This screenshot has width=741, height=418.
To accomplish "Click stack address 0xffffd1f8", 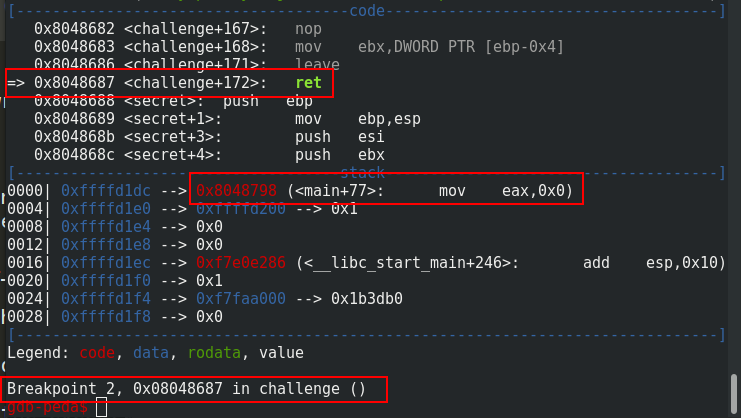I will coord(106,316).
